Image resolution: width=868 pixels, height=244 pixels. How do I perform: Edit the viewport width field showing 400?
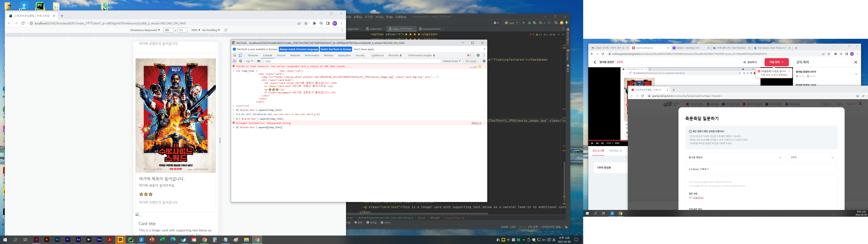tap(168, 30)
